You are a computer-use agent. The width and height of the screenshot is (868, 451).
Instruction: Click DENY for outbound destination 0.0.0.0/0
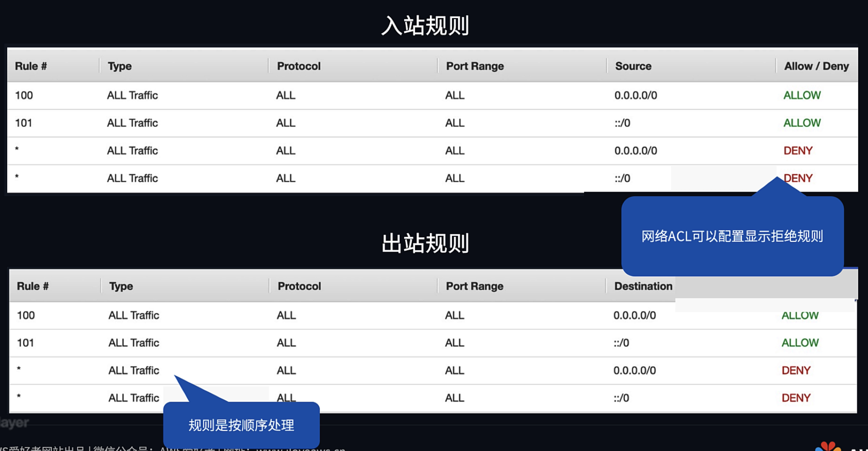pyautogui.click(x=796, y=370)
